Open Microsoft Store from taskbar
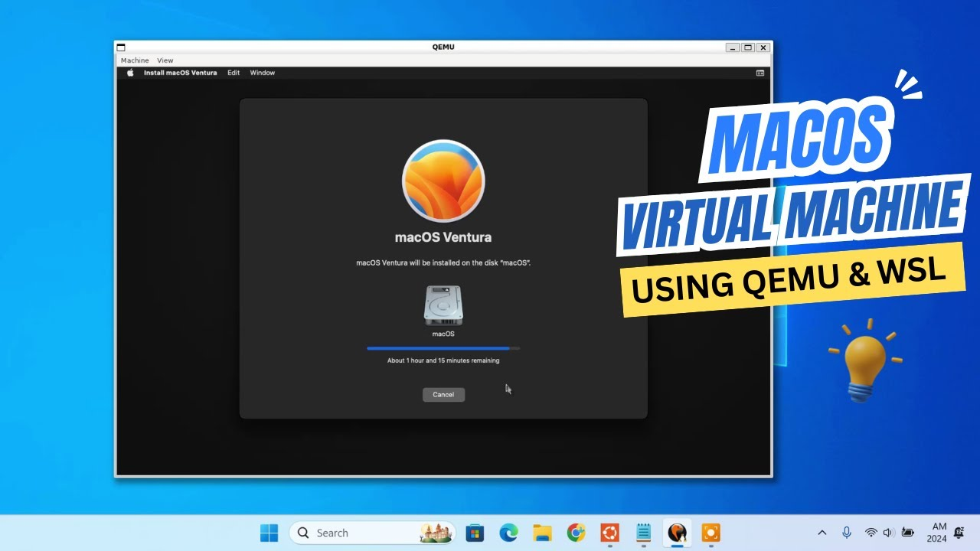This screenshot has height=551, width=980. (x=475, y=533)
